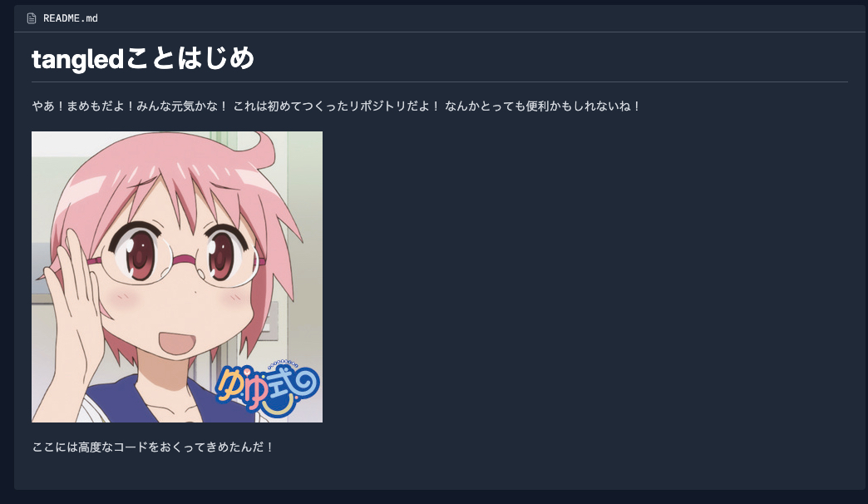
Task: Select the README.md filename label
Action: [71, 18]
